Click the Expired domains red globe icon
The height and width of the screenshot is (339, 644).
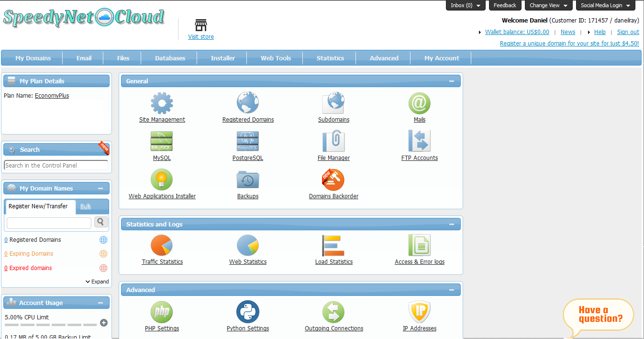(103, 268)
